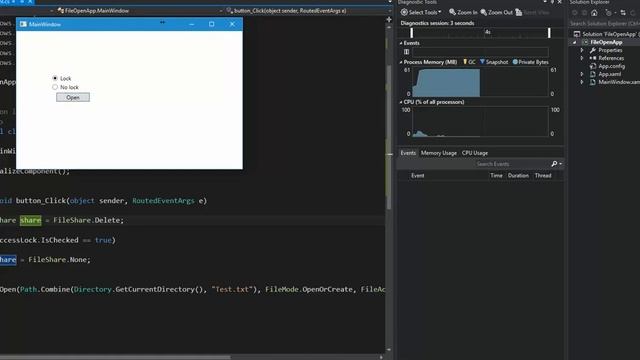Select the Properties wrench item
The image size is (640, 360).
pyautogui.click(x=606, y=50)
